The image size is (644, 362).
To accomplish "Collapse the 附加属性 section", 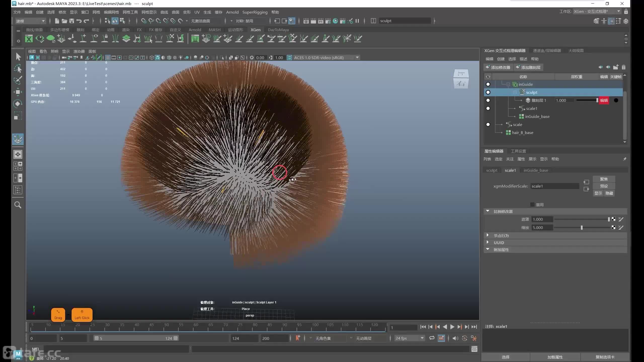I will pyautogui.click(x=488, y=249).
